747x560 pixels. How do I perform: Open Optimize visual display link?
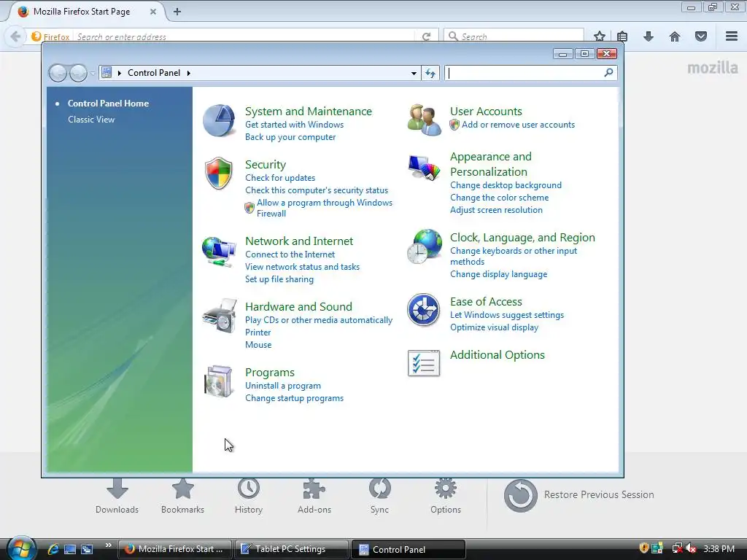click(x=494, y=327)
